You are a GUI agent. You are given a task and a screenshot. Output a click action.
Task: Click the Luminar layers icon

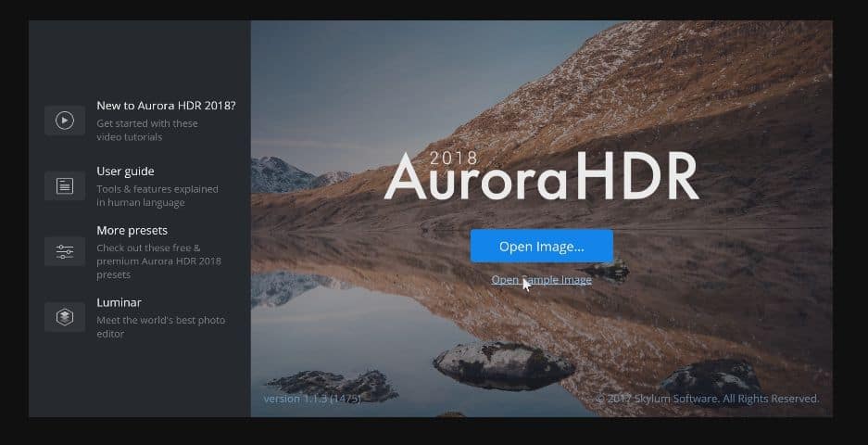coord(65,317)
